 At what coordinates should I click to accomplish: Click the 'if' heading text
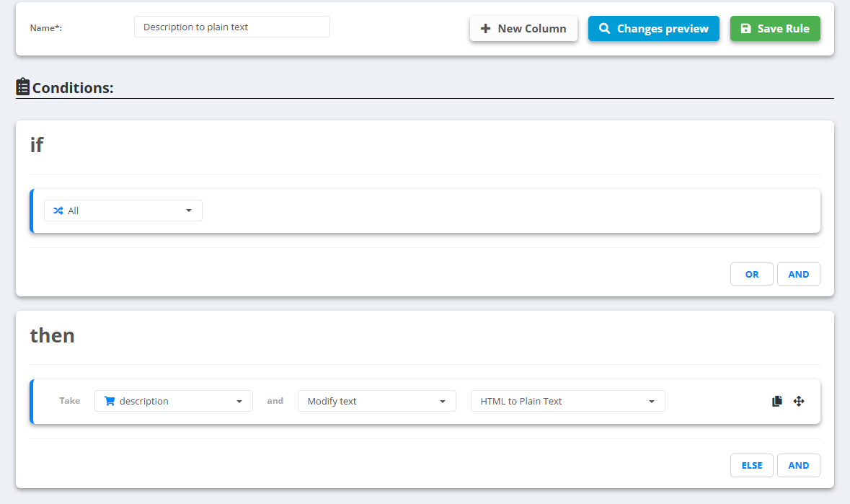(36, 145)
